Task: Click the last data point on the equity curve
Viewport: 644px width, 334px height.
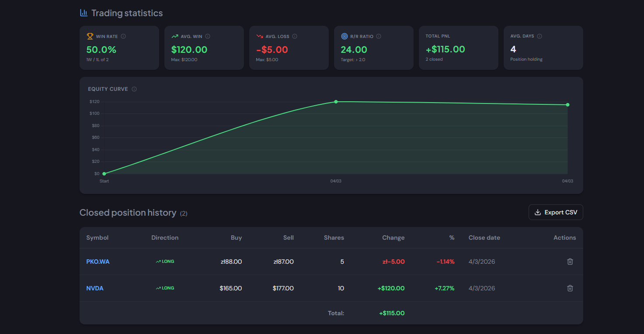Action: pos(567,104)
